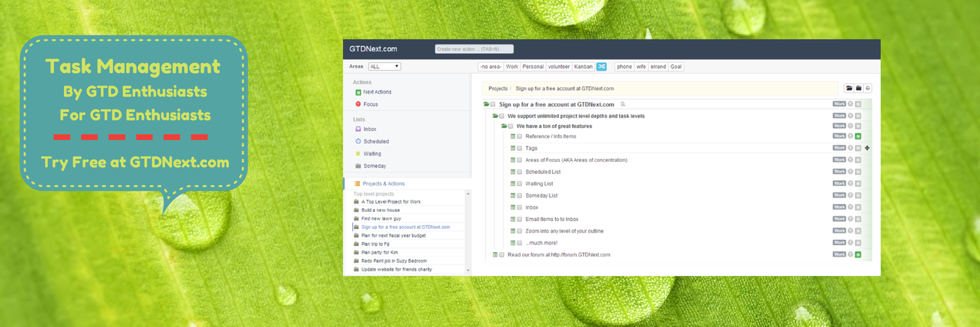
Task: Click the GTDNext.com logo
Action: click(373, 49)
